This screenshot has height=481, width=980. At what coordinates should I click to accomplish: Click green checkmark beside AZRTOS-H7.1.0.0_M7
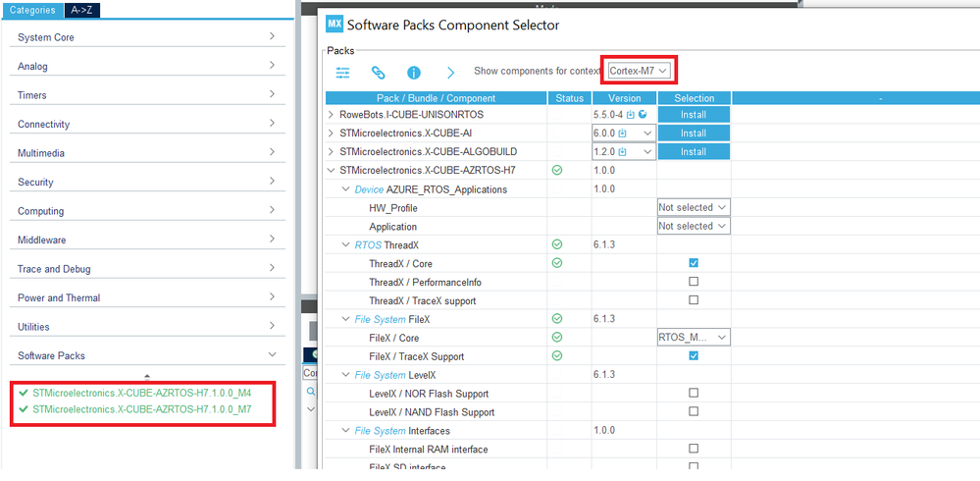[x=24, y=409]
